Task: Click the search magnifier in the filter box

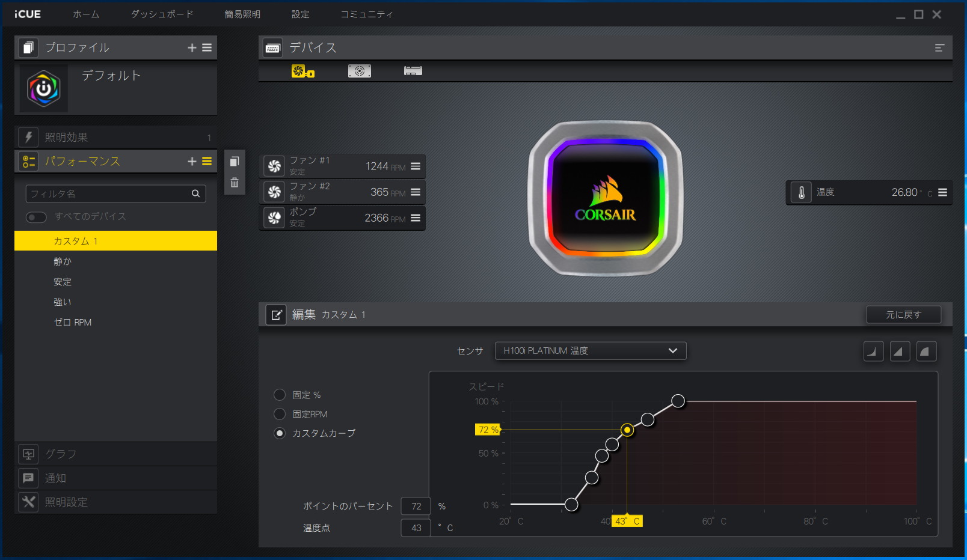Action: (x=195, y=193)
